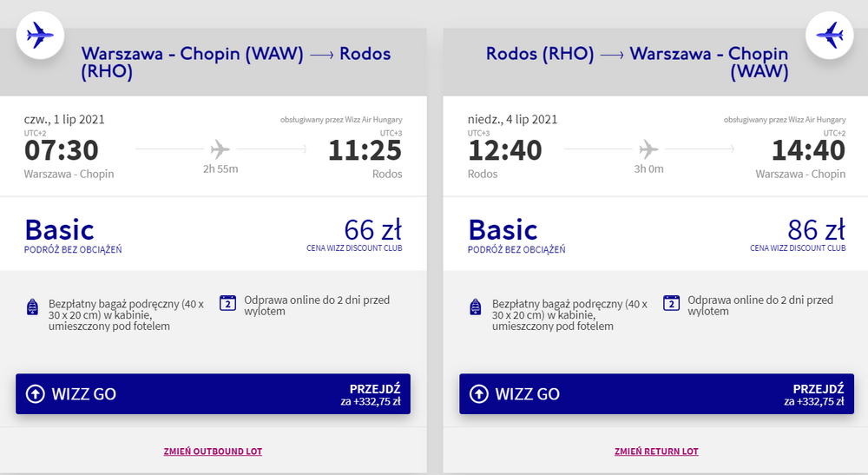This screenshot has height=475, width=868.
Task: Upgrade outbound flight via PRZEJDŹ button
Action: point(374,394)
